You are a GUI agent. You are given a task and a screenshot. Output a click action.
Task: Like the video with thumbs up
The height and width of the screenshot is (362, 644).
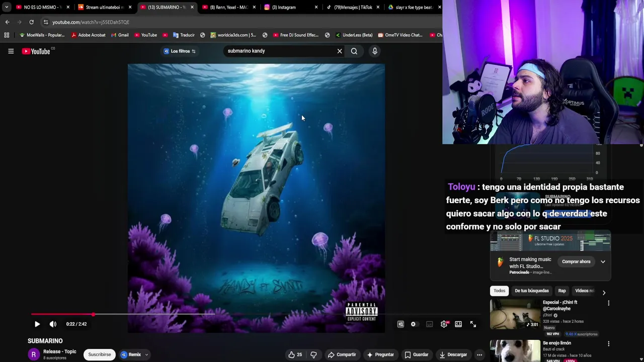point(295,354)
